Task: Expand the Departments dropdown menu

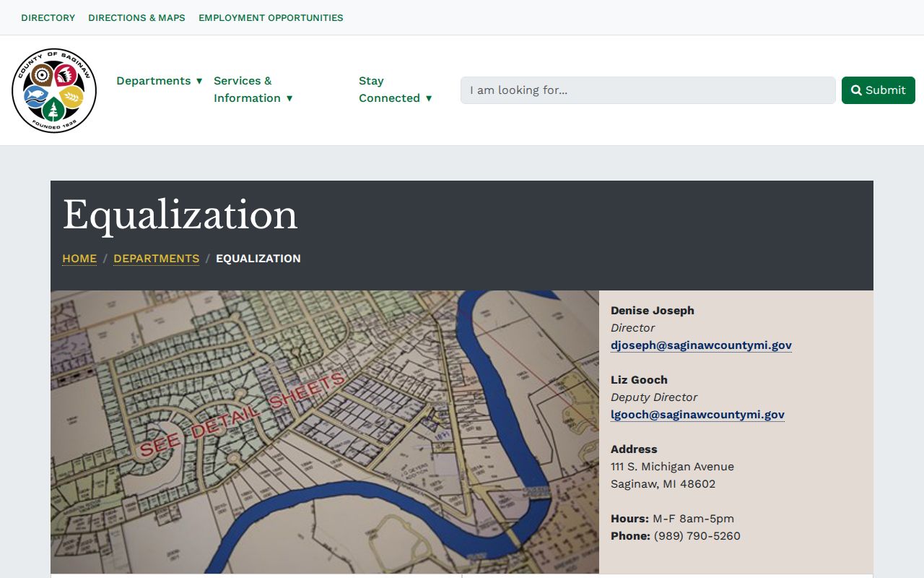Action: (x=160, y=81)
